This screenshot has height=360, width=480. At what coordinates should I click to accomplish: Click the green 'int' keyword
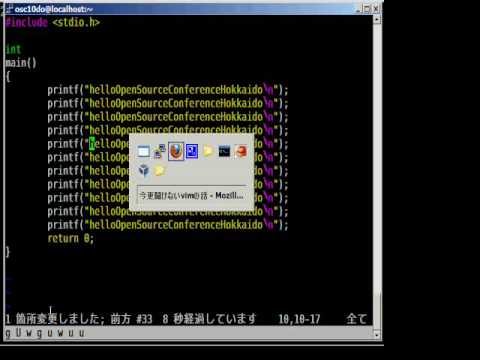(13, 49)
